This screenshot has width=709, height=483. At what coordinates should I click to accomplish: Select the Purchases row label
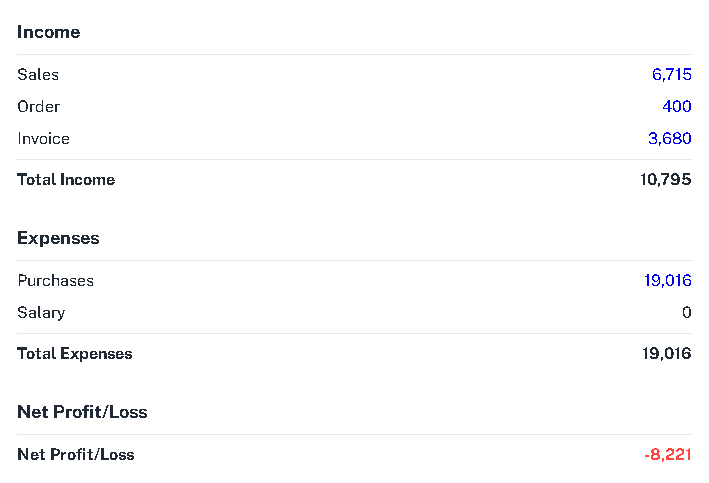click(x=56, y=280)
